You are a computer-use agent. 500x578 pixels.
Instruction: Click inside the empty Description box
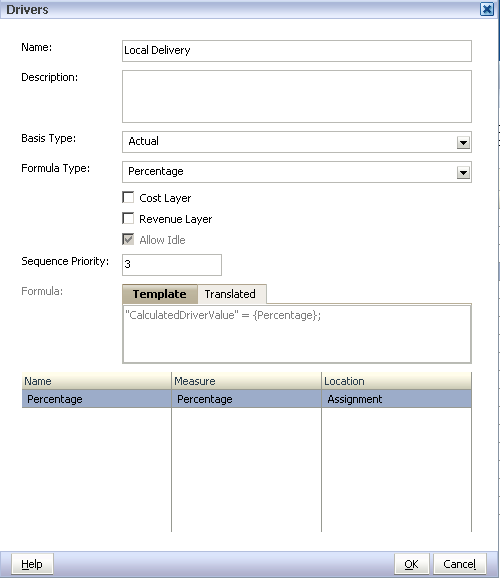pos(297,97)
